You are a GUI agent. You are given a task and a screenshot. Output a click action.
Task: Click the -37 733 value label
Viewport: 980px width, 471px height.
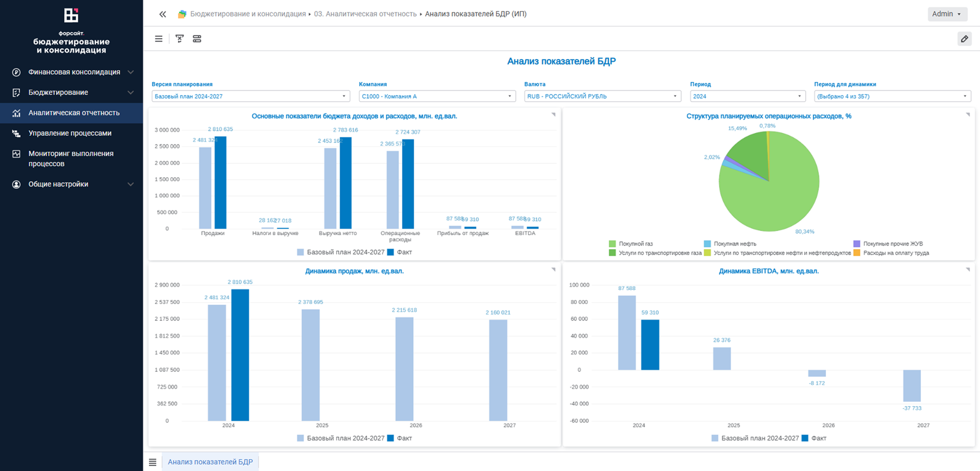click(x=912, y=408)
